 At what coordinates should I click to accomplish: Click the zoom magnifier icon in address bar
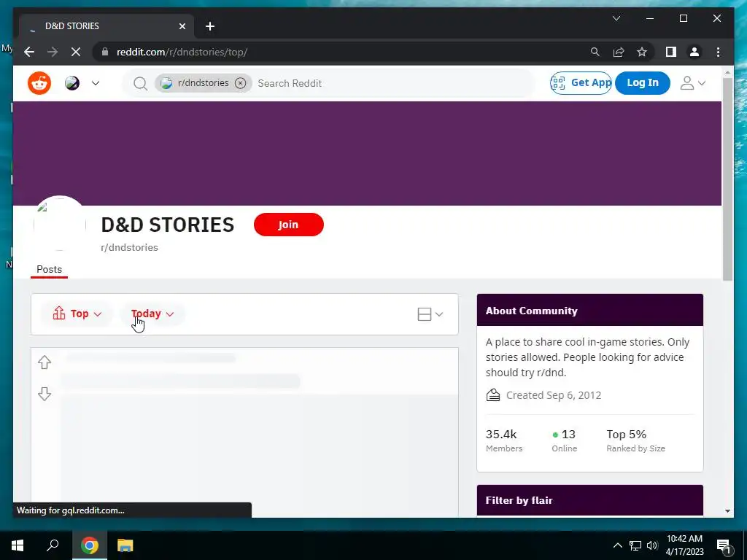point(595,52)
